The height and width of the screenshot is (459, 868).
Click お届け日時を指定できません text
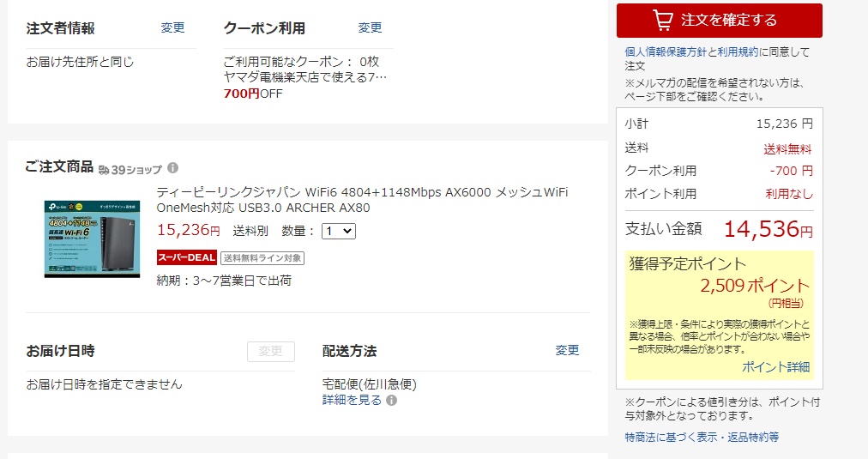[104, 384]
